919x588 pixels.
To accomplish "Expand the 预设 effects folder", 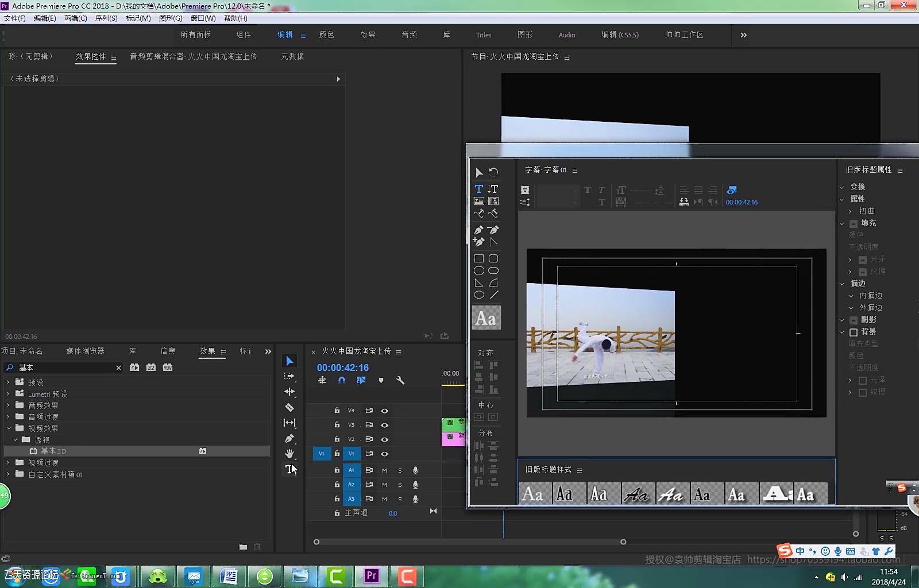I will (8, 382).
